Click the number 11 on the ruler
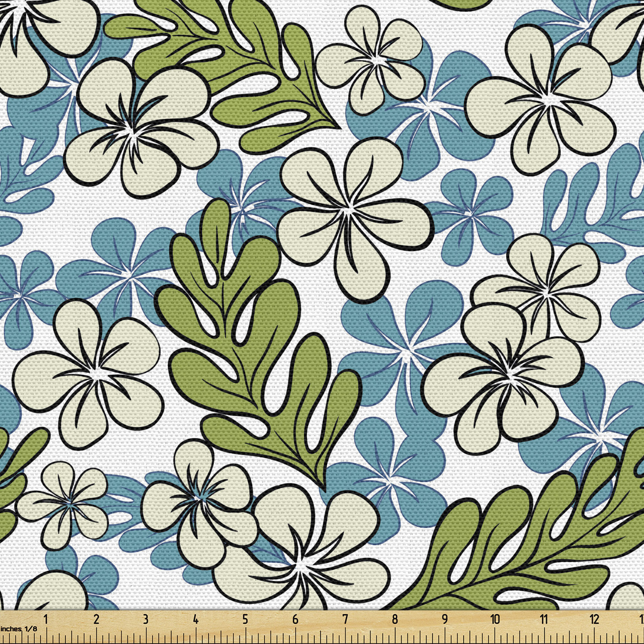Image resolution: width=644 pixels, height=644 pixels. coord(544,619)
